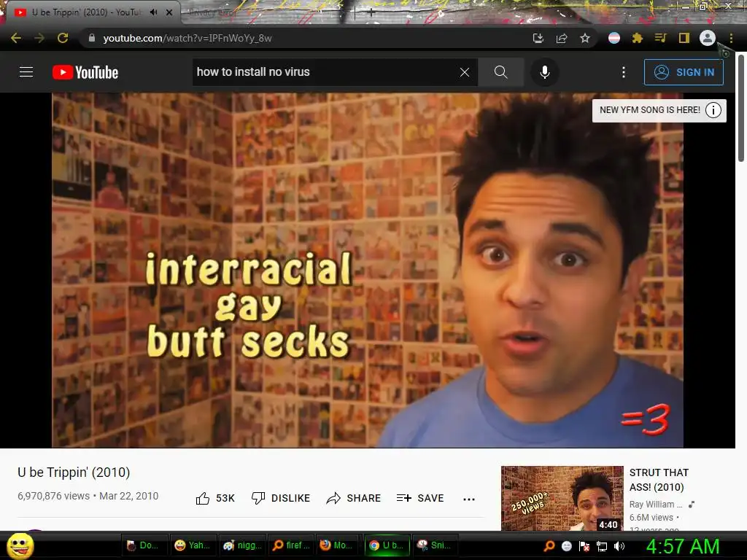This screenshot has height=560, width=747.
Task: Click the 6,970,876 views text
Action: point(54,496)
